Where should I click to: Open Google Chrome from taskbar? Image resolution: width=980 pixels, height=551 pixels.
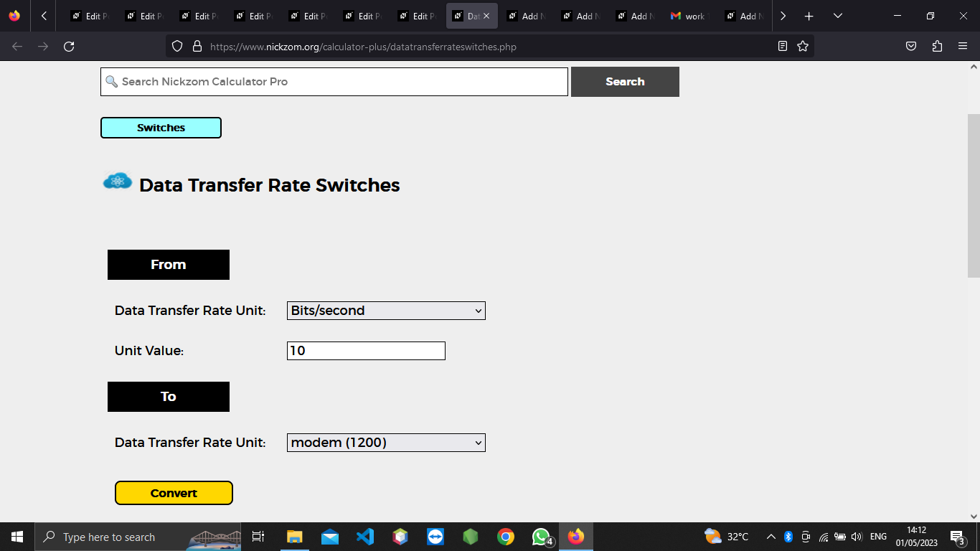tap(506, 537)
